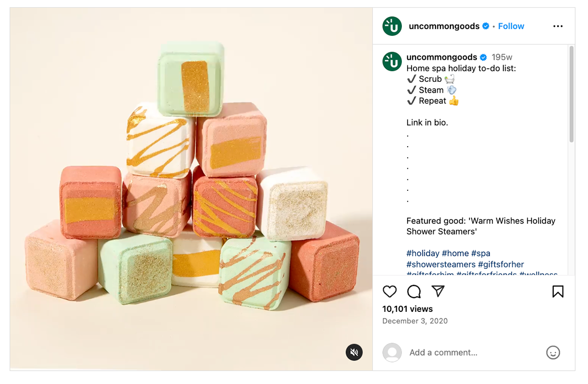Open the #showersteamers hashtag

click(441, 264)
